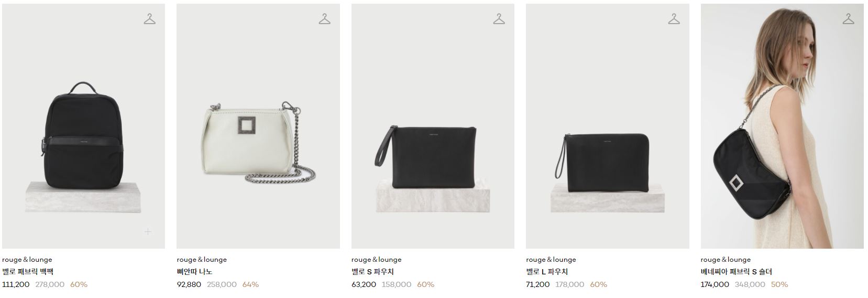Screen dimensions: 868x298
Task: Open the model shoulder bag photo
Action: coord(782,126)
